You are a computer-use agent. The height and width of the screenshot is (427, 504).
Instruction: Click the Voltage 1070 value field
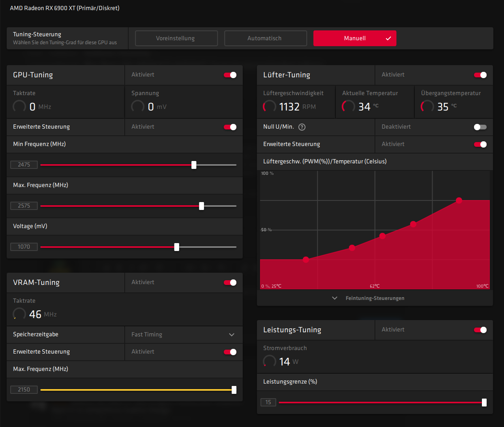(x=24, y=247)
